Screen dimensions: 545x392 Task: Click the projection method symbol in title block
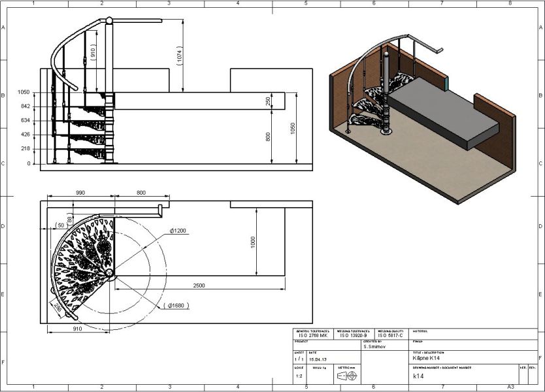(346, 376)
